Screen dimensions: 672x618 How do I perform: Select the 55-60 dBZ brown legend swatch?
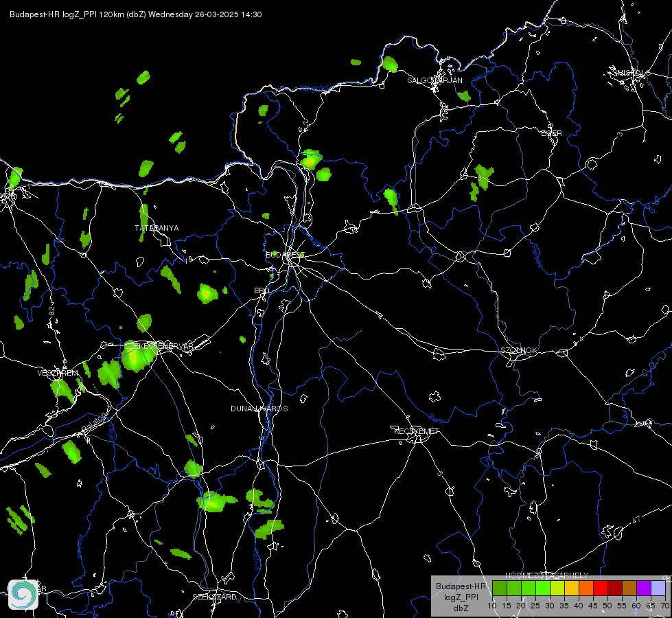point(629,588)
